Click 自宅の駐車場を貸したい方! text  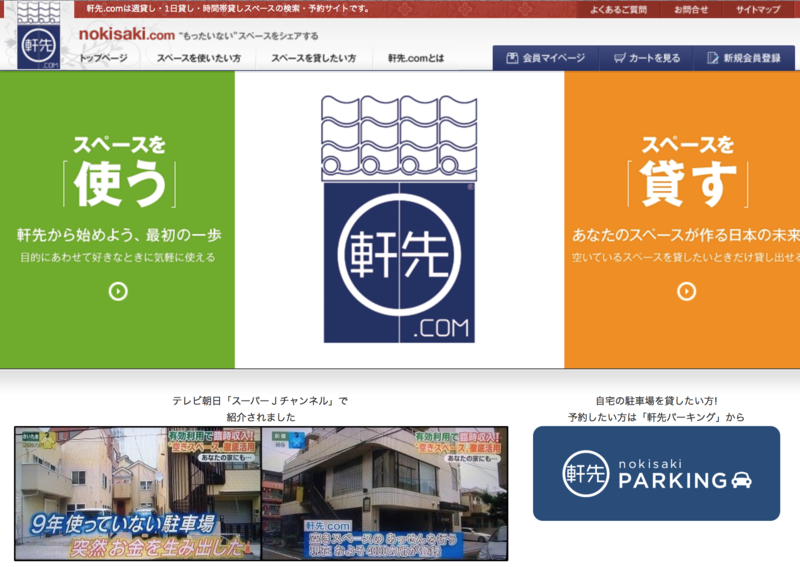tap(656, 401)
